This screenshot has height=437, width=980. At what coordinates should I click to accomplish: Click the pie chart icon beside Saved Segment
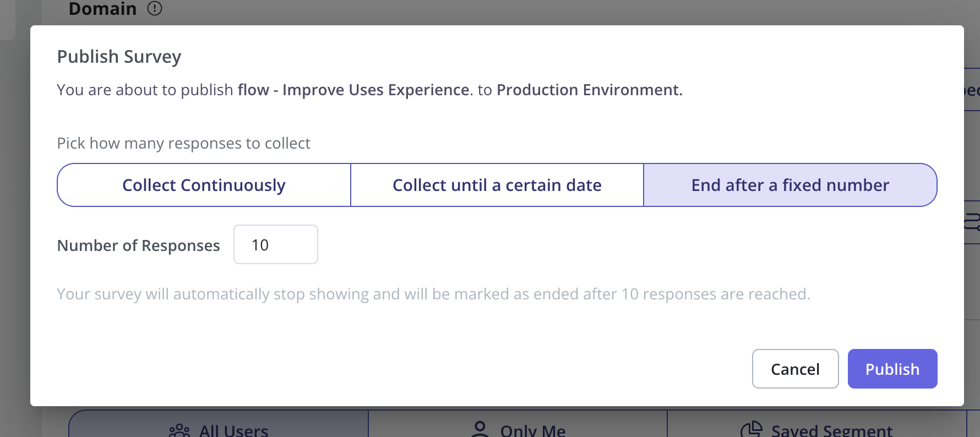[x=752, y=430]
